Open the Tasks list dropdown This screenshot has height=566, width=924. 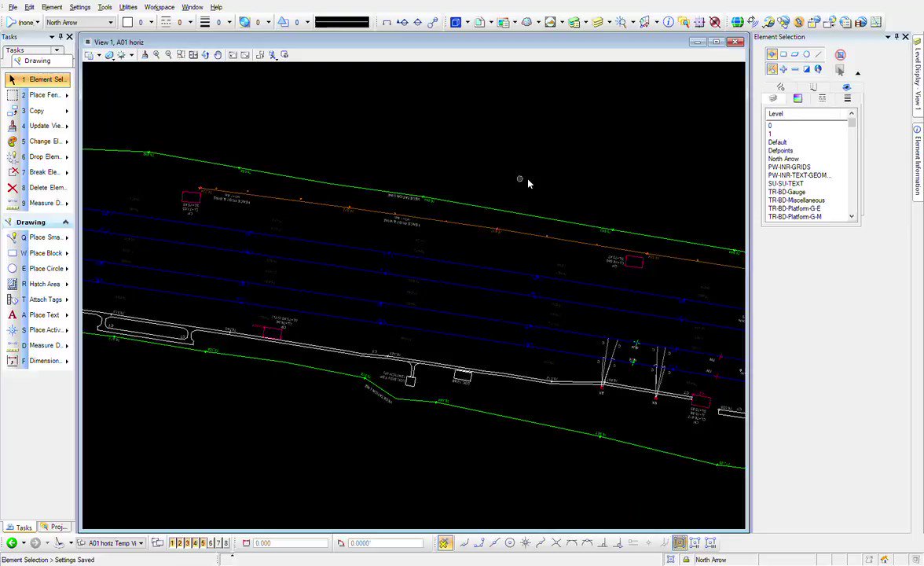click(57, 50)
